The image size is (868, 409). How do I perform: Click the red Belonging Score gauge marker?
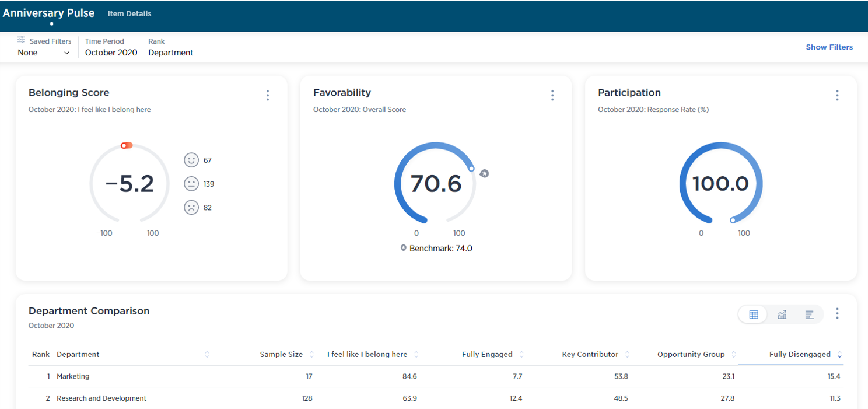[x=127, y=145]
